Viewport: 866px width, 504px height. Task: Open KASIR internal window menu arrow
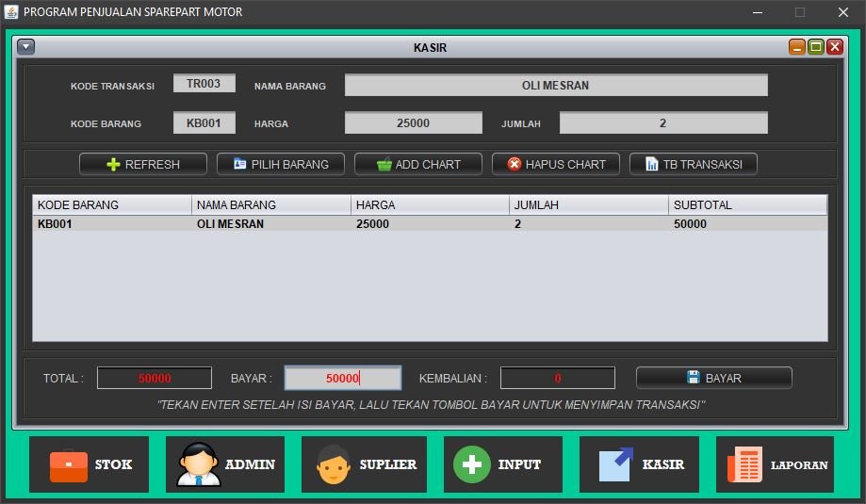click(25, 47)
